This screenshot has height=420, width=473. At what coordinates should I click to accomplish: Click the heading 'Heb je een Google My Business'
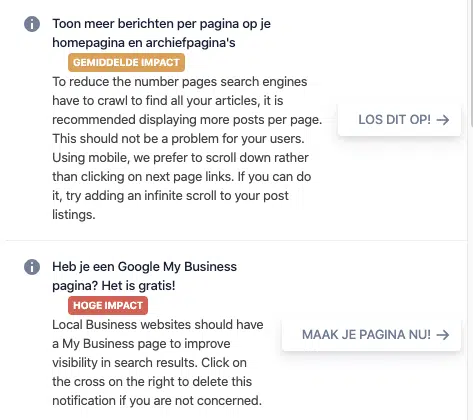144,267
